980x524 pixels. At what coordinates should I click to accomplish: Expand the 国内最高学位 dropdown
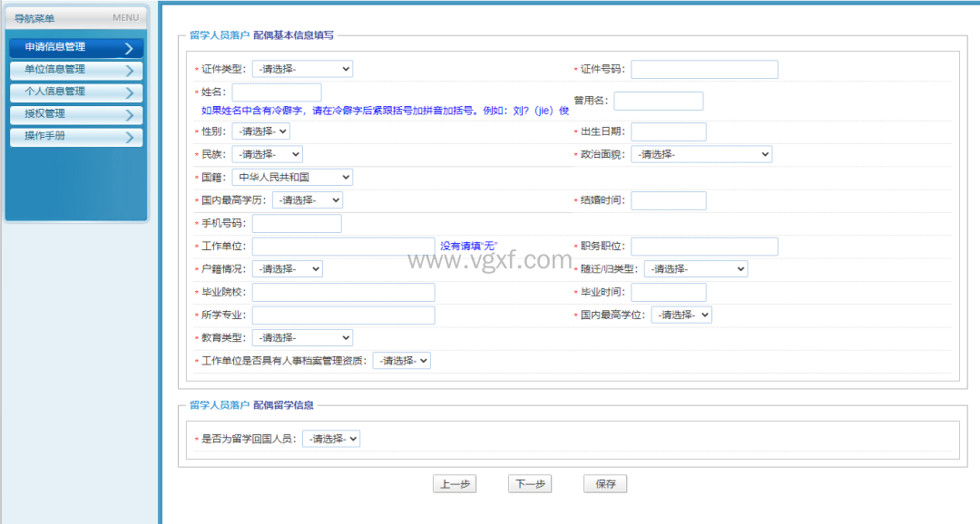point(681,315)
